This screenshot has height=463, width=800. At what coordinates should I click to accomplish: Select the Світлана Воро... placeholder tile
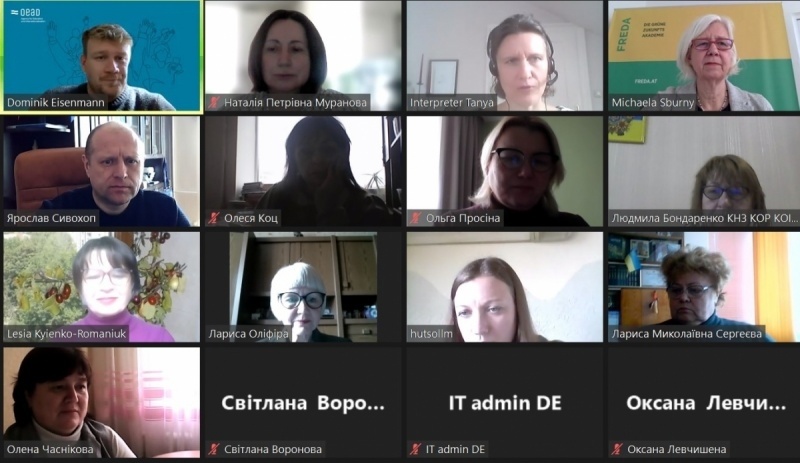(x=303, y=403)
